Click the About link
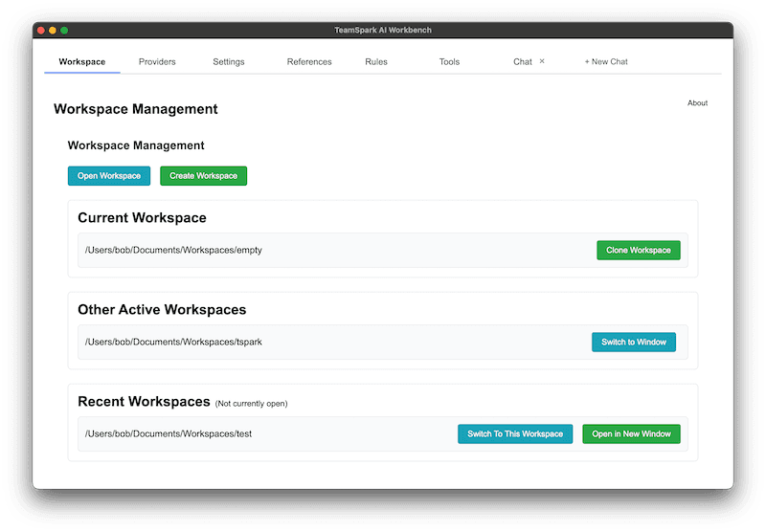Viewport: 766px width, 532px height. coord(697,103)
